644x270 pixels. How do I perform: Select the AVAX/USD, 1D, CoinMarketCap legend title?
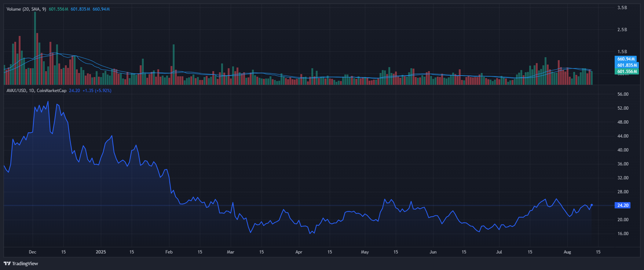(x=36, y=91)
